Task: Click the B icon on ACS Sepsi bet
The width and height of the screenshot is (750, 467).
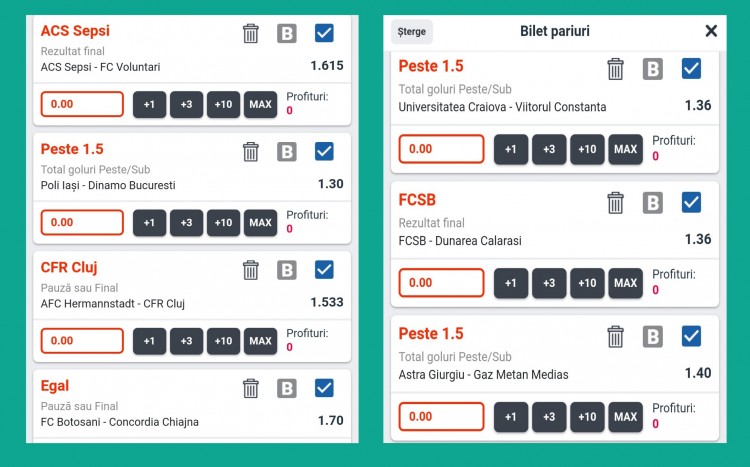Action: point(287,33)
